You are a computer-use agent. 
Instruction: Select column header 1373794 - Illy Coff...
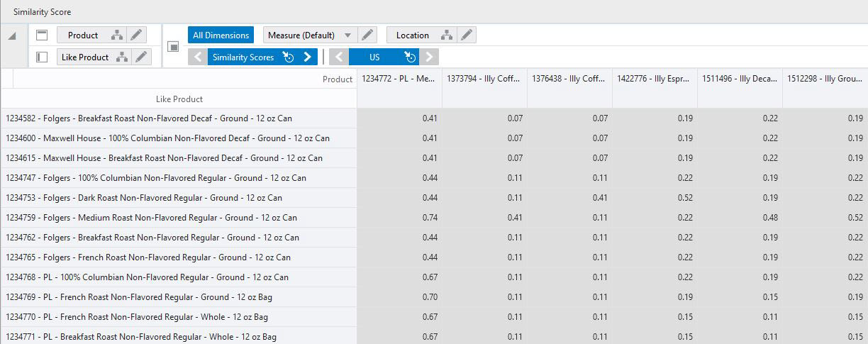pyautogui.click(x=484, y=79)
